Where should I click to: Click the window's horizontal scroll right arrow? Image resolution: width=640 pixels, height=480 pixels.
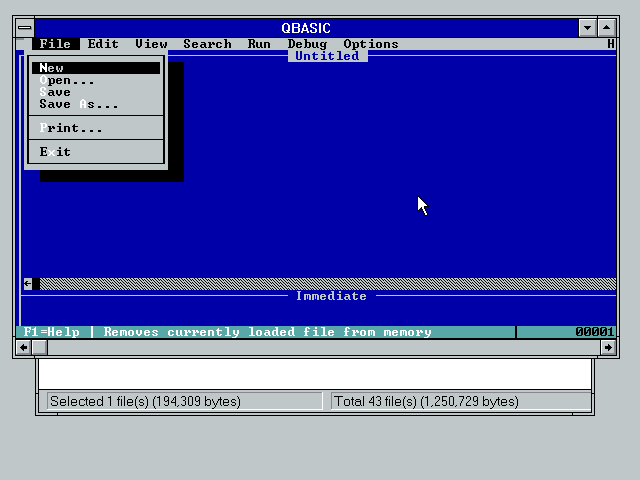pos(608,347)
